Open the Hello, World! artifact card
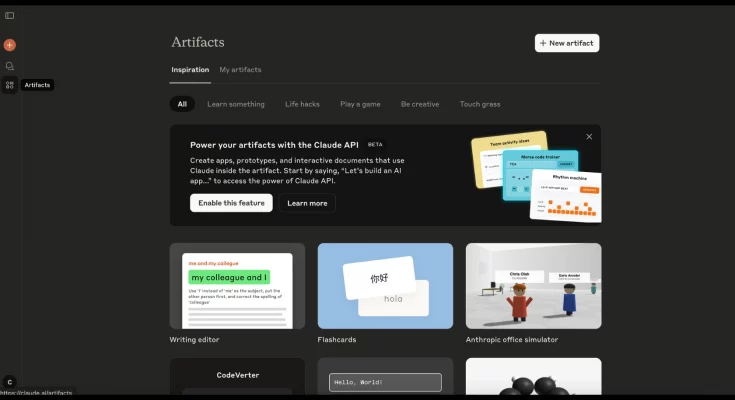The width and height of the screenshot is (735, 400). pos(385,377)
